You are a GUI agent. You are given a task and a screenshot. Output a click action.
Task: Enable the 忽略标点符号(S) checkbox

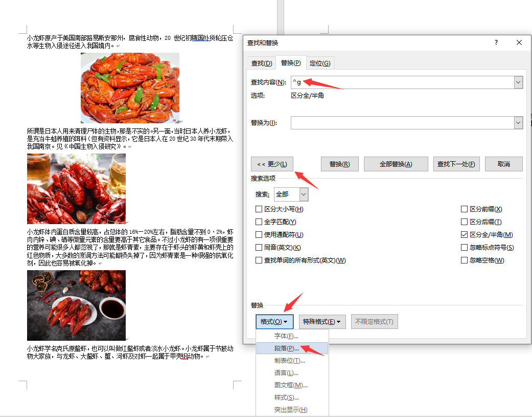click(x=464, y=248)
